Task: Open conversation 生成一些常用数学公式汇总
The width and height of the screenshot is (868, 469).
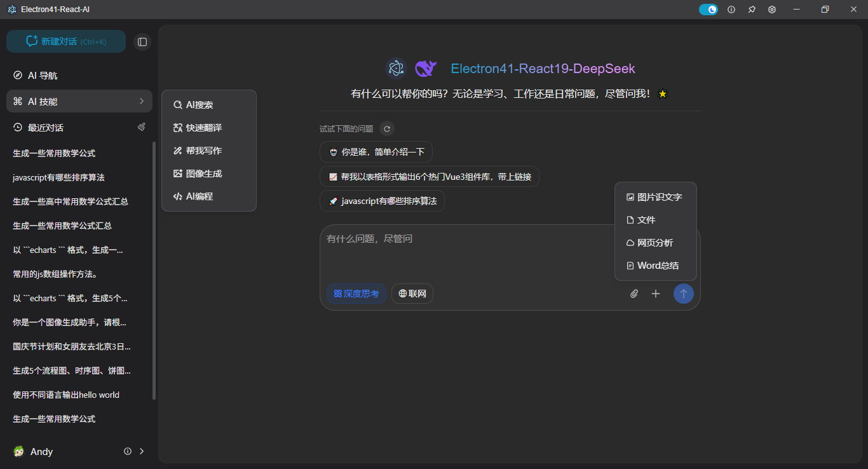Action: point(62,226)
